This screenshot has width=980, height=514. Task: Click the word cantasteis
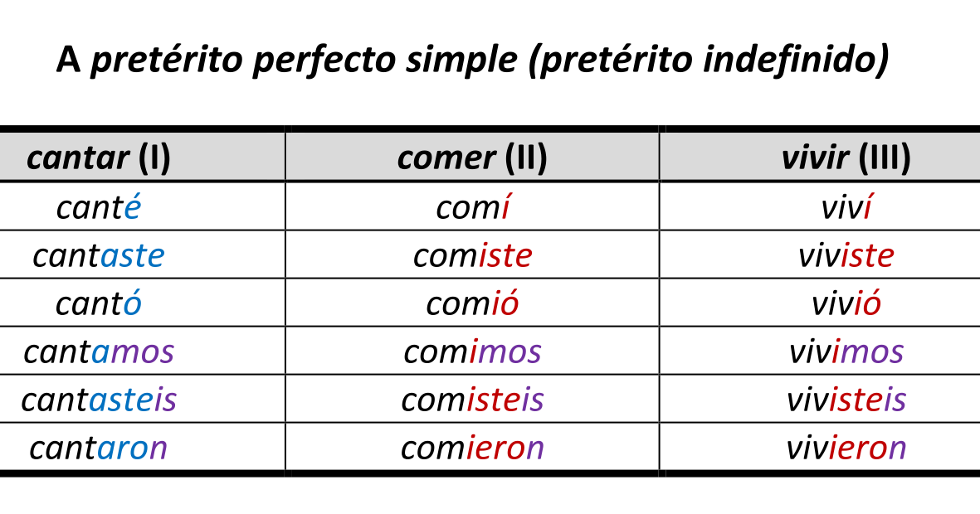[99, 400]
